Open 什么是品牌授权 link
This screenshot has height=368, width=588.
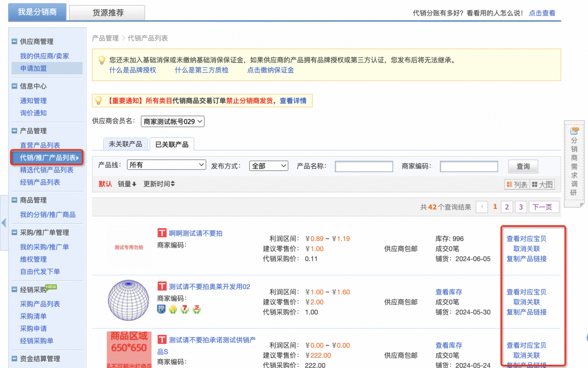pyautogui.click(x=133, y=70)
